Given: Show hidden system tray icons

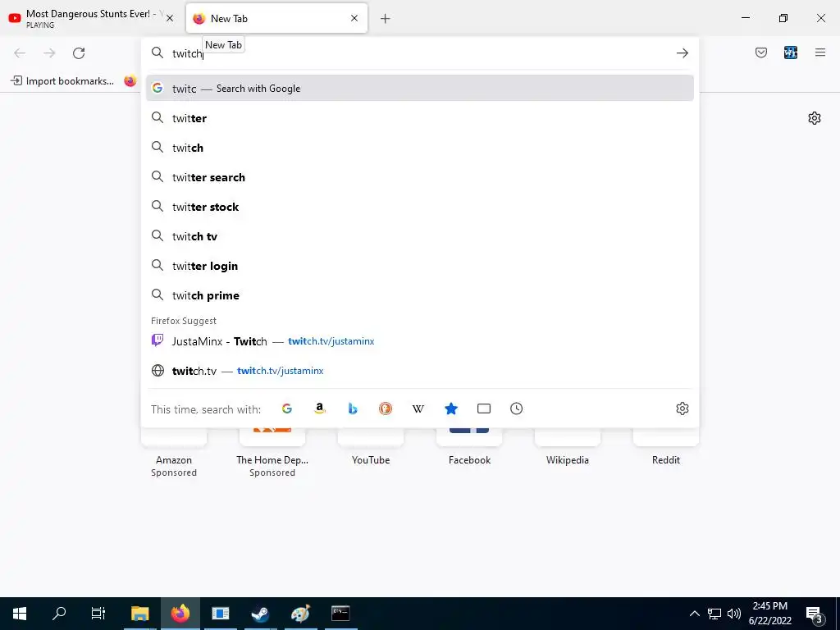Looking at the screenshot, I should (694, 614).
